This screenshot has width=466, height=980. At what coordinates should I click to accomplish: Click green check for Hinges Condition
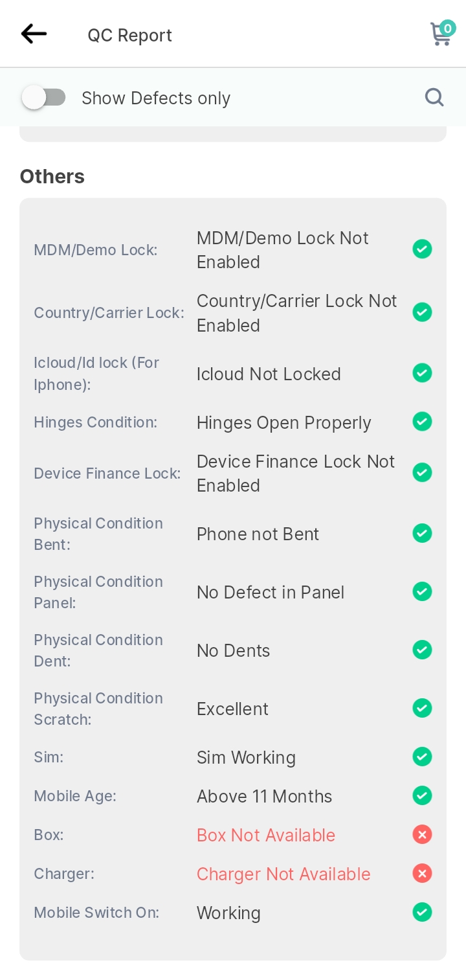coord(422,422)
